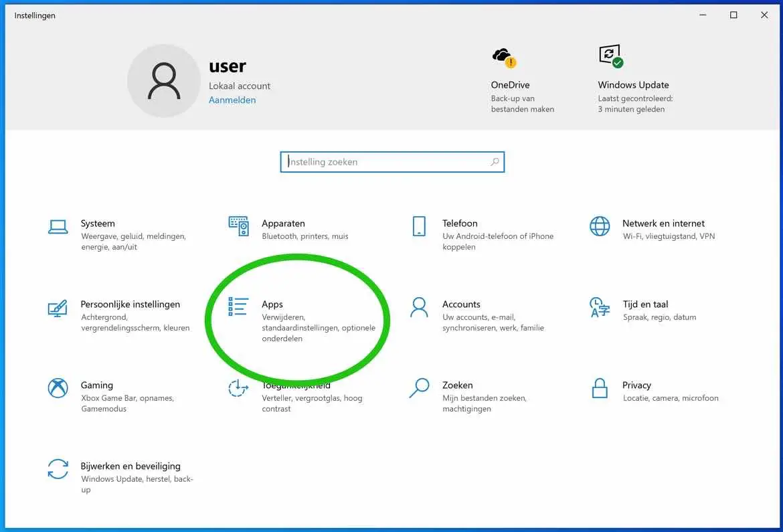Maximize the Instellingen window
The image size is (783, 532).
[x=733, y=15]
